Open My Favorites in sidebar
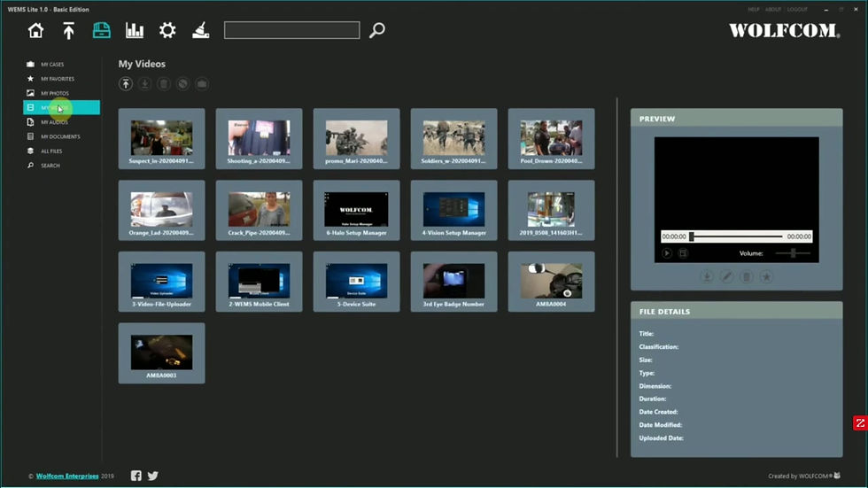The height and width of the screenshot is (488, 868). pyautogui.click(x=58, y=79)
